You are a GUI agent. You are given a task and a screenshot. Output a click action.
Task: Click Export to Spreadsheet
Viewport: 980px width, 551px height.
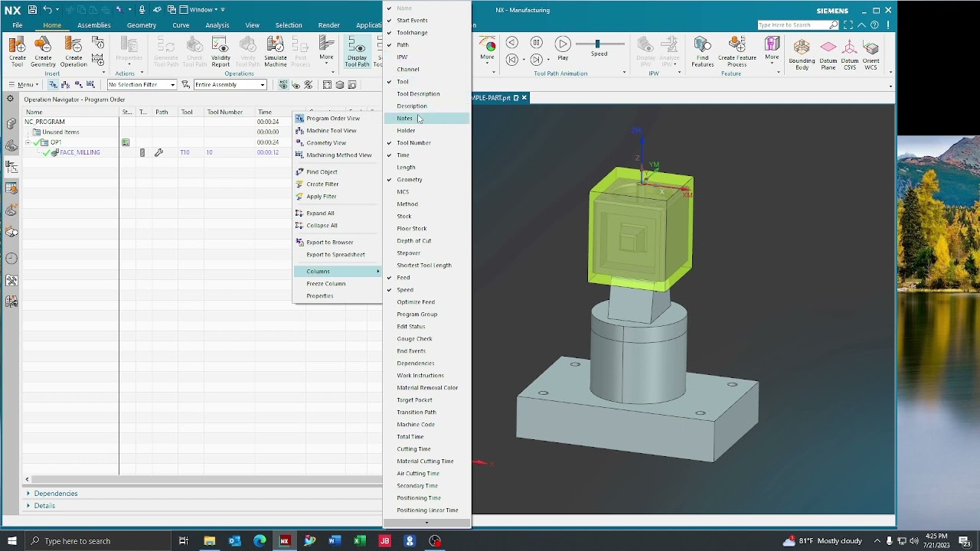pyautogui.click(x=338, y=255)
